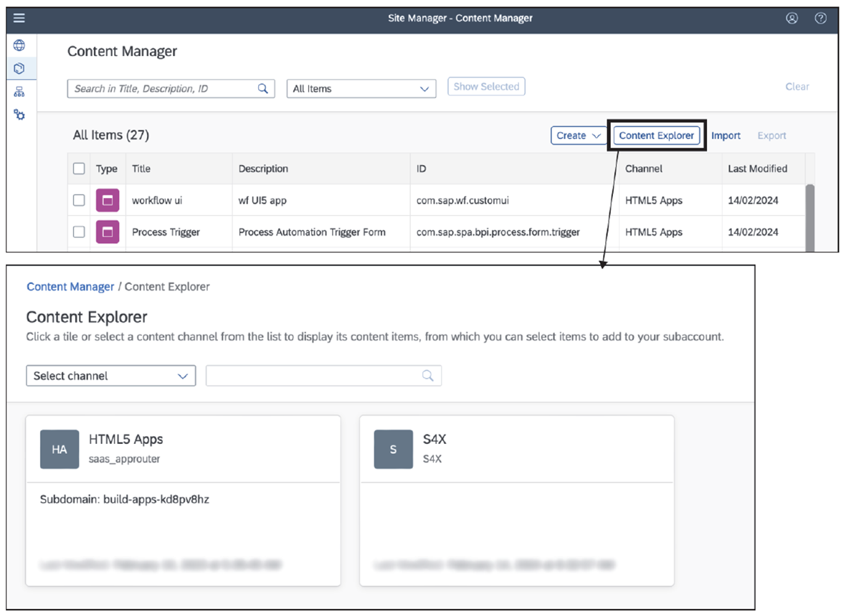This screenshot has height=616, width=846.
Task: Toggle the select-all checkbox in table header
Action: coord(79,168)
